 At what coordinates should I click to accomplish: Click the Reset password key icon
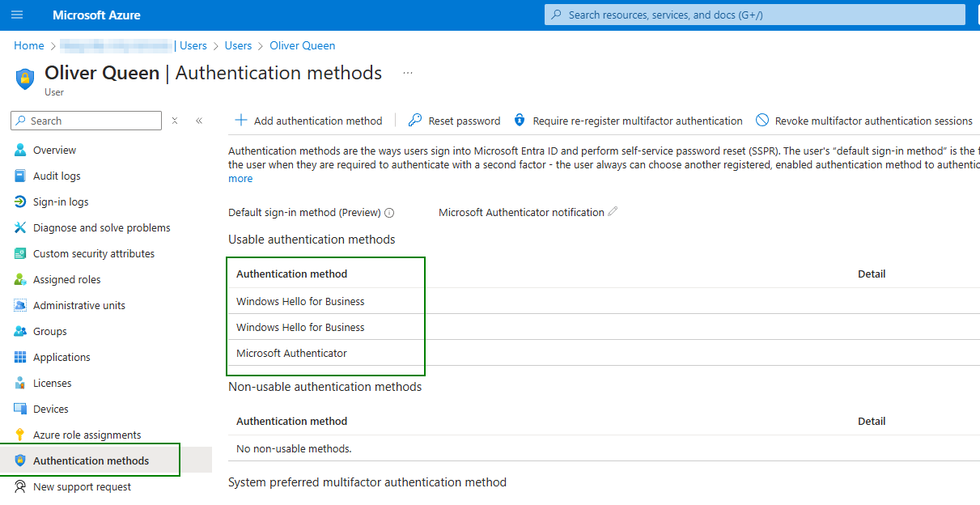point(415,121)
